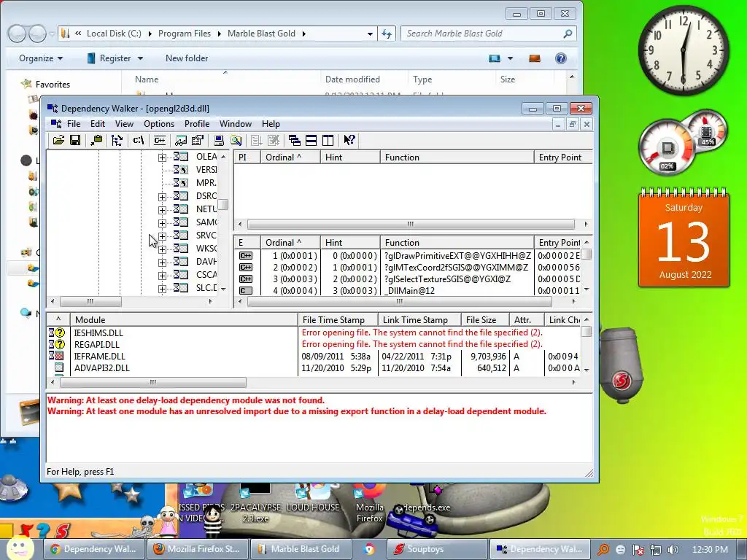Open the Edit menu

(98, 124)
